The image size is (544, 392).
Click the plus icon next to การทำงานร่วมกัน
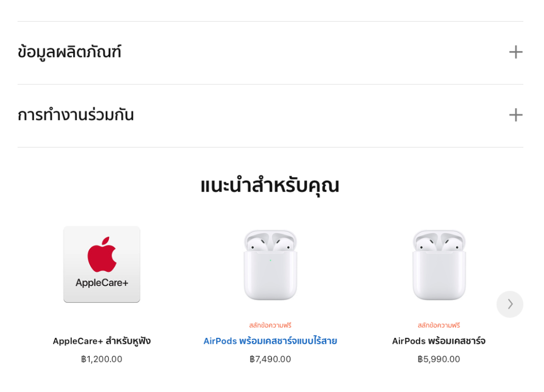click(515, 115)
